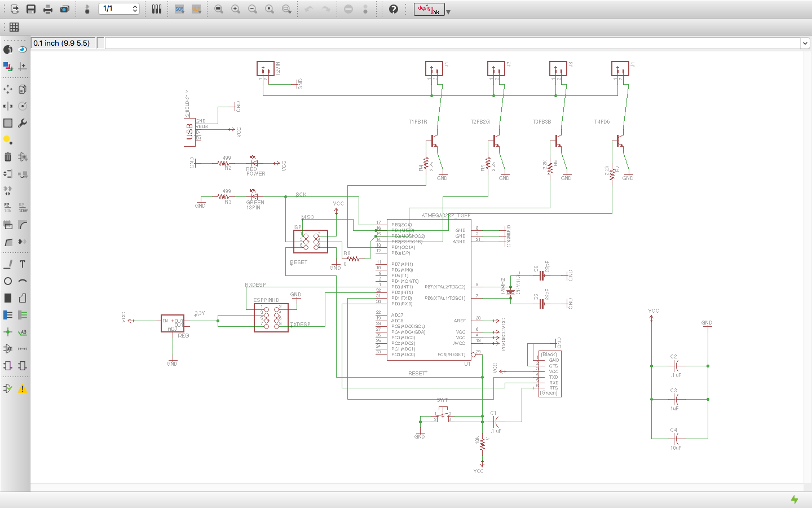Select the Bus tool

pos(8,315)
